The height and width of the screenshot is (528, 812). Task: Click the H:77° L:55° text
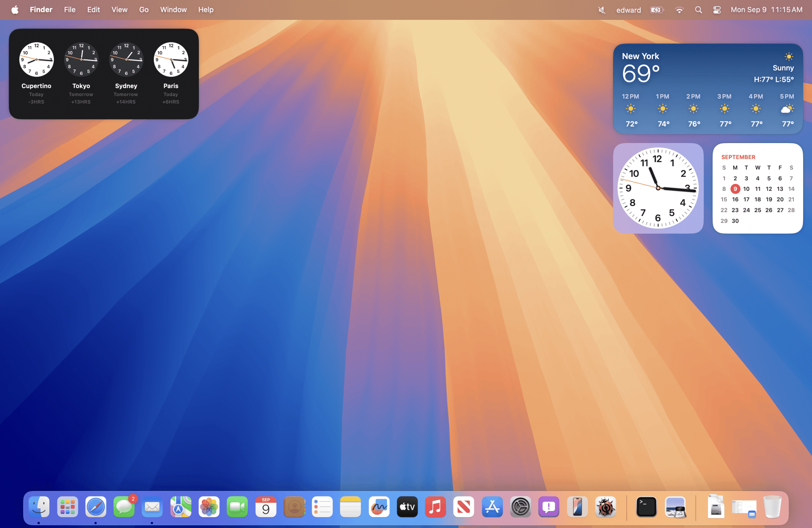(773, 79)
